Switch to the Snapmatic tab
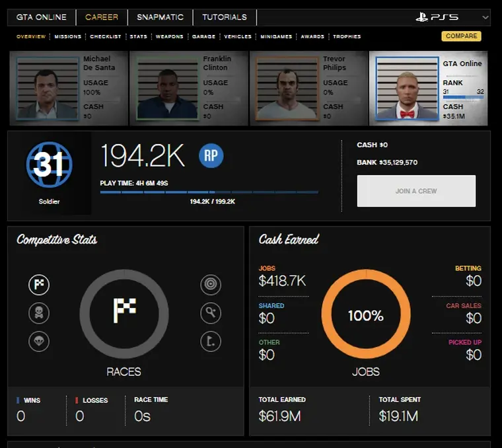This screenshot has height=448, width=502. tap(160, 17)
